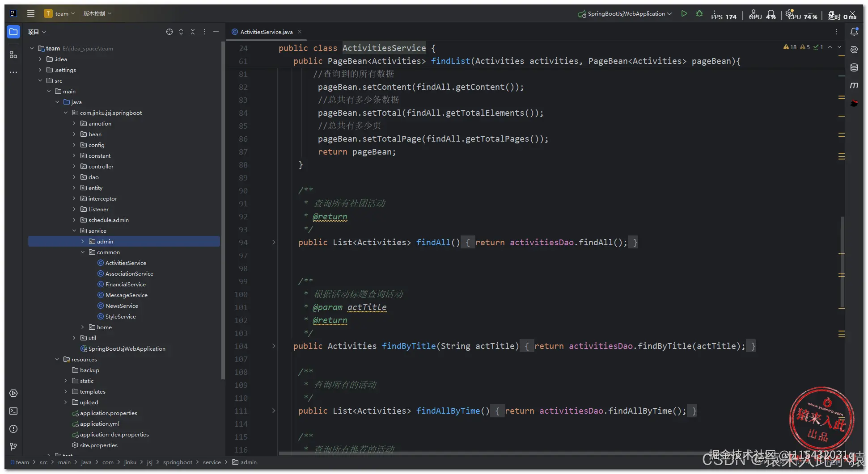This screenshot has height=474, width=868.
Task: Collapse the service package
Action: tap(74, 231)
